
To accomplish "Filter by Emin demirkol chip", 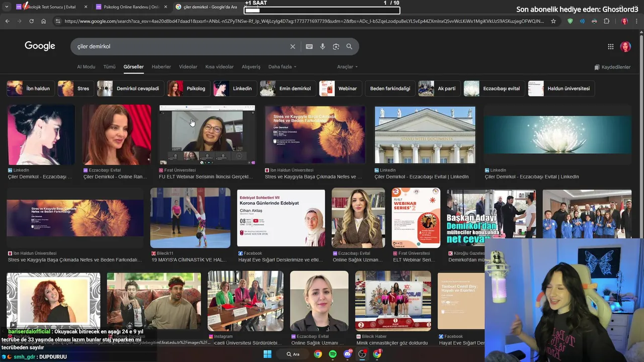I will coord(288,88).
